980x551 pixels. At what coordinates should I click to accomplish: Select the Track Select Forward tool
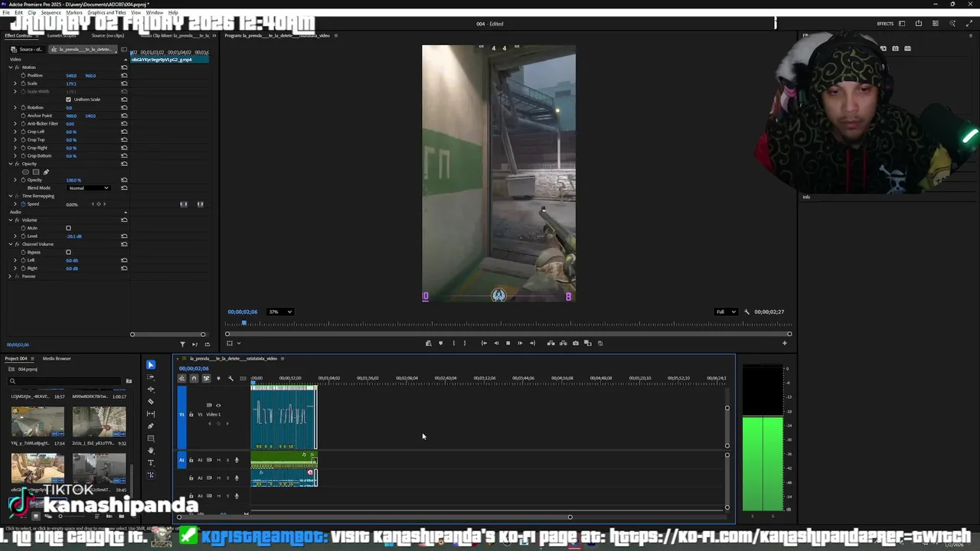coord(151,377)
